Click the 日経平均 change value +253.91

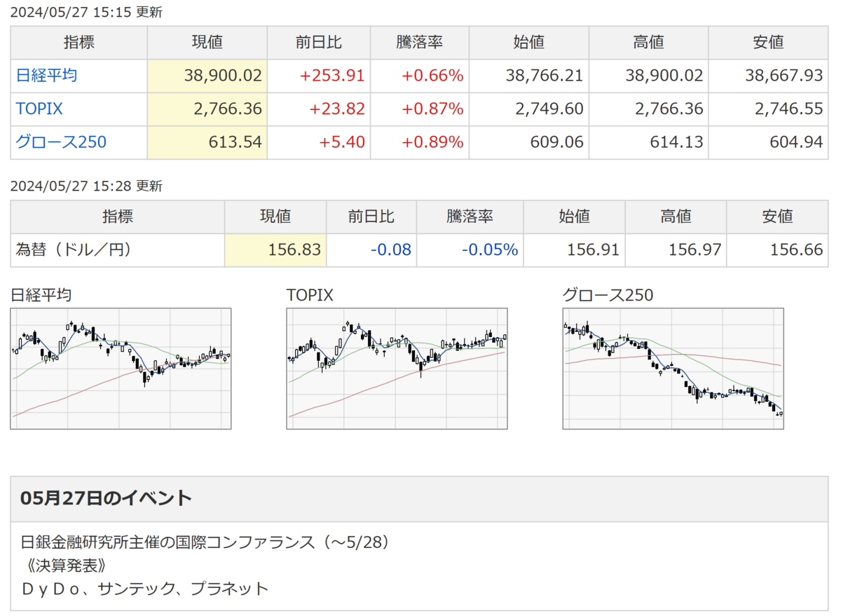coord(332,76)
